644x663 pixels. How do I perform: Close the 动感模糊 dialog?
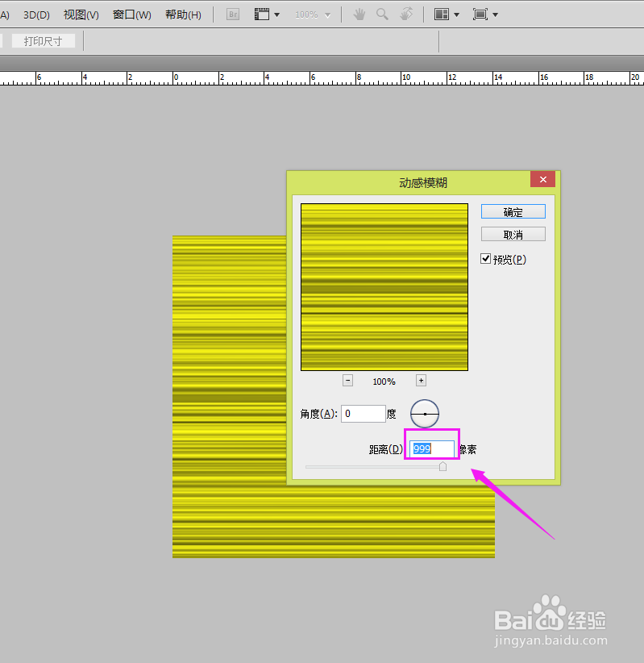(x=543, y=179)
